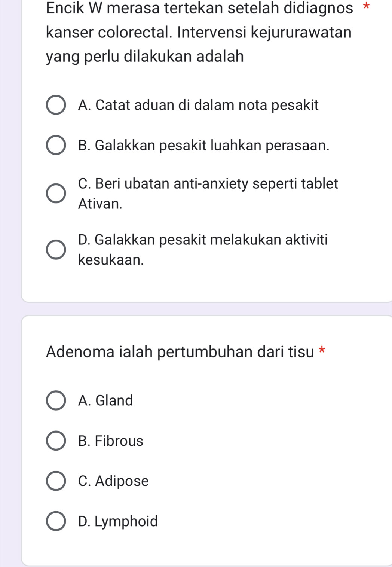Click the text 'B. Galakkan pesakit luahkan perasaan.'
Image resolution: width=392 pixels, height=567 pixels.
[204, 145]
